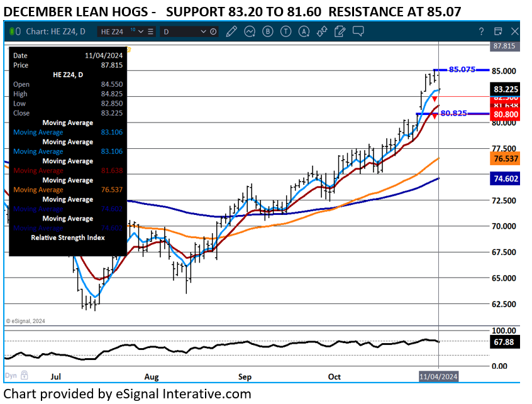Expand the D interval dropdown arrow
The height and width of the screenshot is (404, 532).
[202, 31]
